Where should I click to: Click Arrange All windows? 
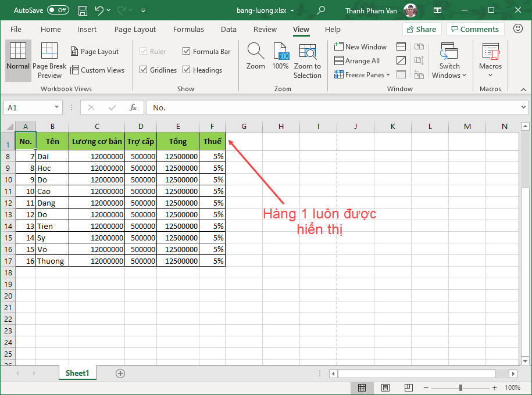[357, 60]
